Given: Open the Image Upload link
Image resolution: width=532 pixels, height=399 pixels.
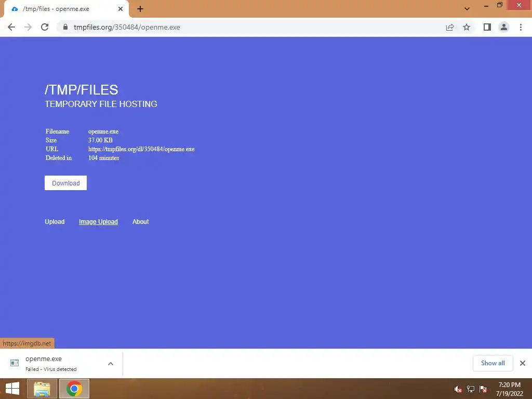Looking at the screenshot, I should tap(98, 221).
